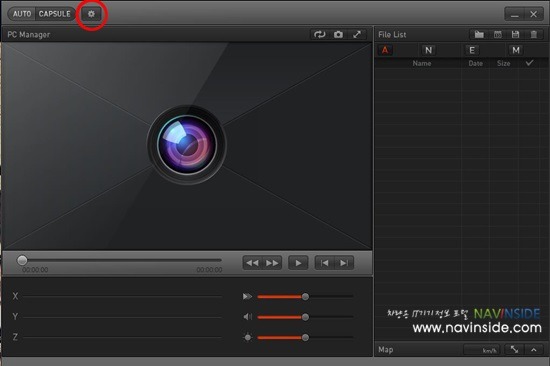Open settings with the gear icon
The height and width of the screenshot is (366, 550).
click(x=91, y=14)
